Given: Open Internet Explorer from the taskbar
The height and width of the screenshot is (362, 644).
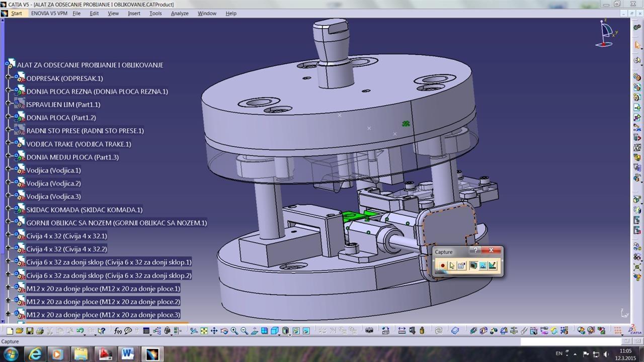Looking at the screenshot, I should coord(35,354).
